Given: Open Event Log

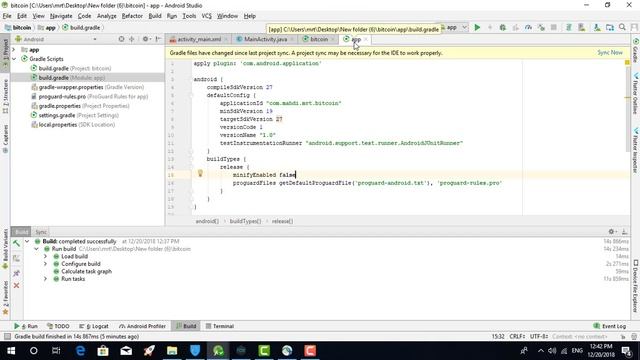Looking at the screenshot, I should pyautogui.click(x=609, y=326).
